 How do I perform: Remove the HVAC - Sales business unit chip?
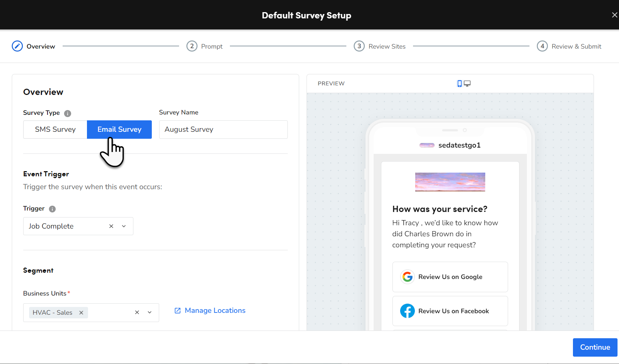[81, 312]
